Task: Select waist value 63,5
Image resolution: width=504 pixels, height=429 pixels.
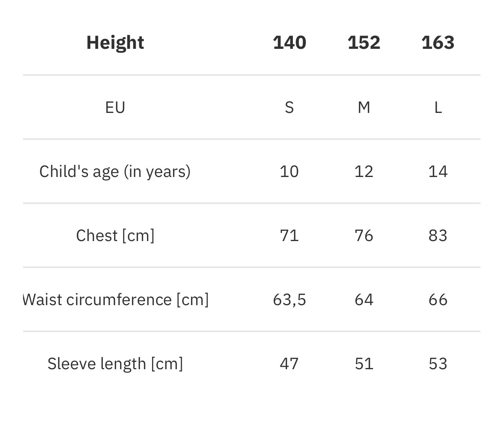Action: point(289,300)
